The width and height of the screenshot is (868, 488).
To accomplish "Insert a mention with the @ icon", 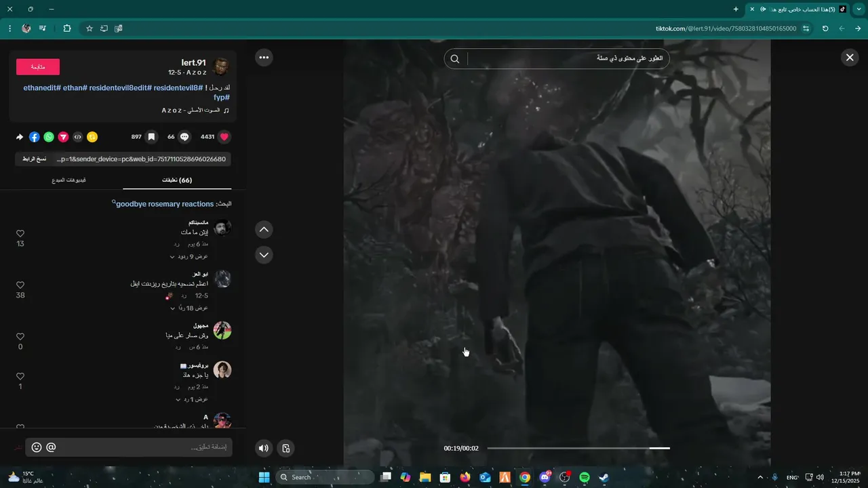I will point(51,447).
